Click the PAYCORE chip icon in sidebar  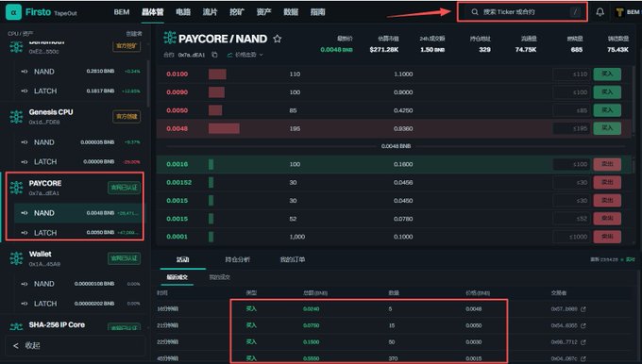point(16,188)
